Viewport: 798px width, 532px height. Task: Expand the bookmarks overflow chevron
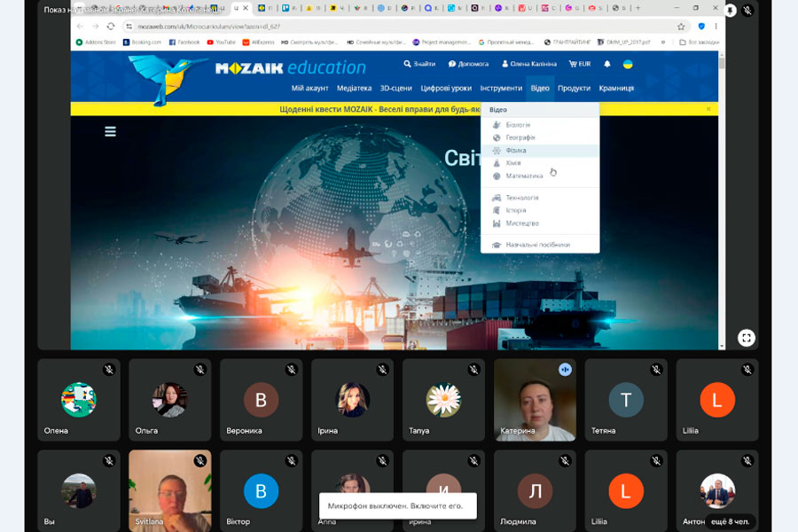pyautogui.click(x=662, y=43)
